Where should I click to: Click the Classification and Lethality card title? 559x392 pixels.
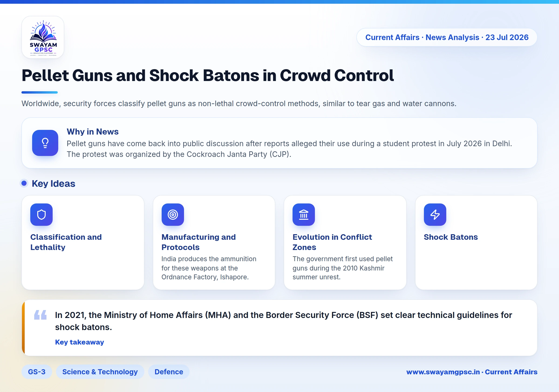point(66,242)
